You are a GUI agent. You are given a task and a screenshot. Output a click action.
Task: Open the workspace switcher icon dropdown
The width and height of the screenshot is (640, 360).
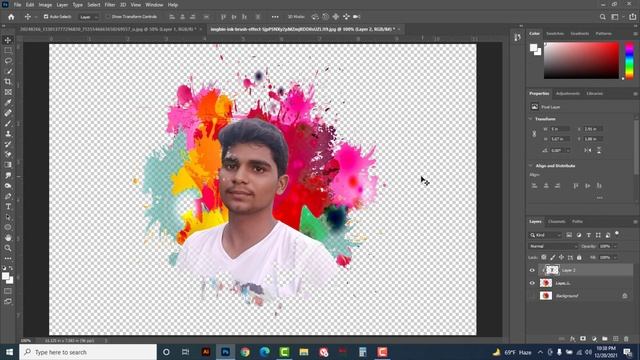(616, 17)
